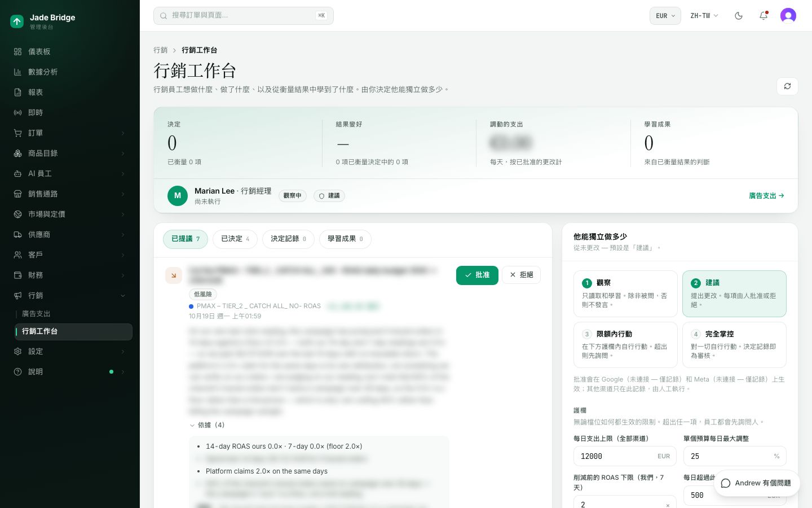Open 數據分析 analytics in the sidebar
The height and width of the screenshot is (508, 812).
coord(70,72)
